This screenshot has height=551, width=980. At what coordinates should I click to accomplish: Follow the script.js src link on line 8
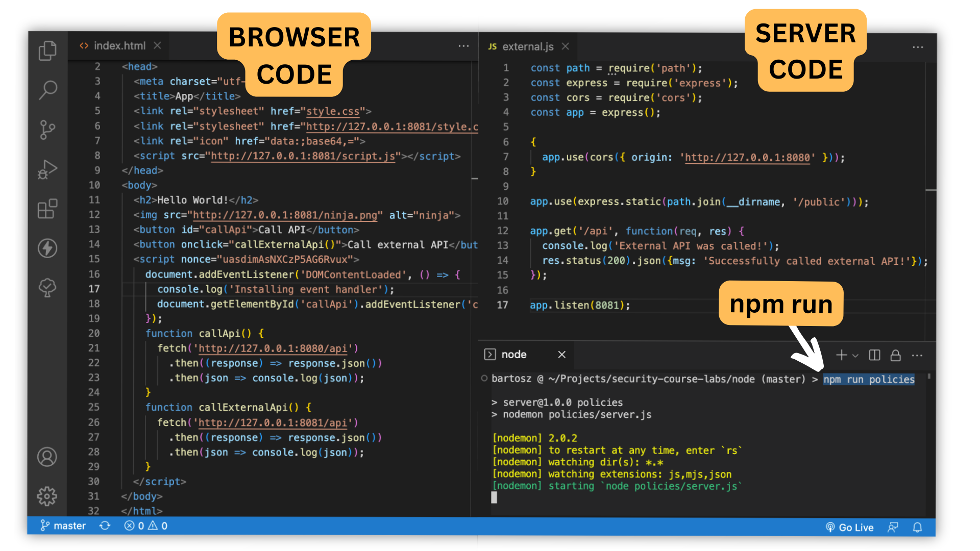(x=303, y=156)
